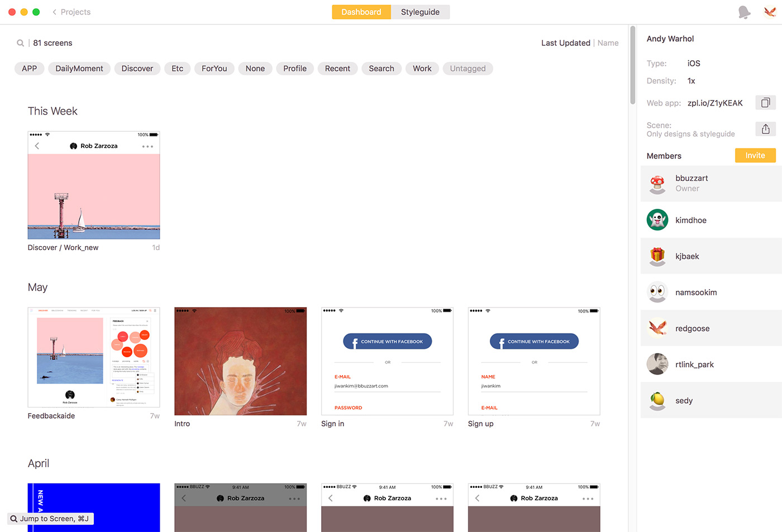Click the bbuzzart mushroom avatar
The height and width of the screenshot is (532, 782).
pyautogui.click(x=657, y=184)
